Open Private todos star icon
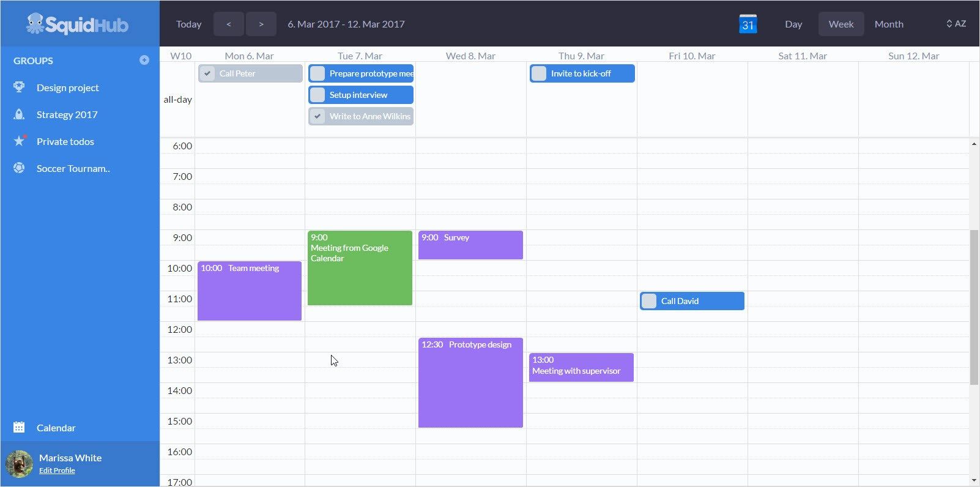This screenshot has width=980, height=487. 20,141
